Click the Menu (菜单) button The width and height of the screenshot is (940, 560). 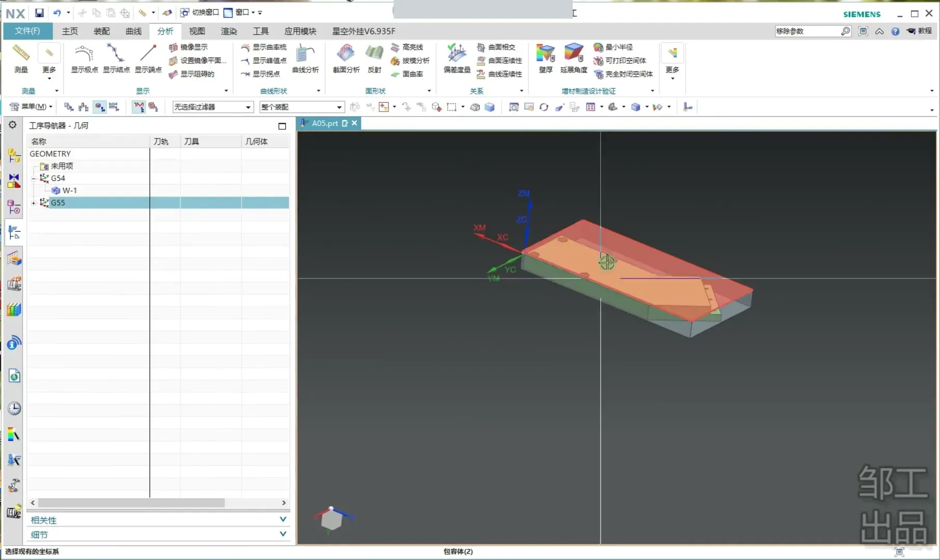32,107
